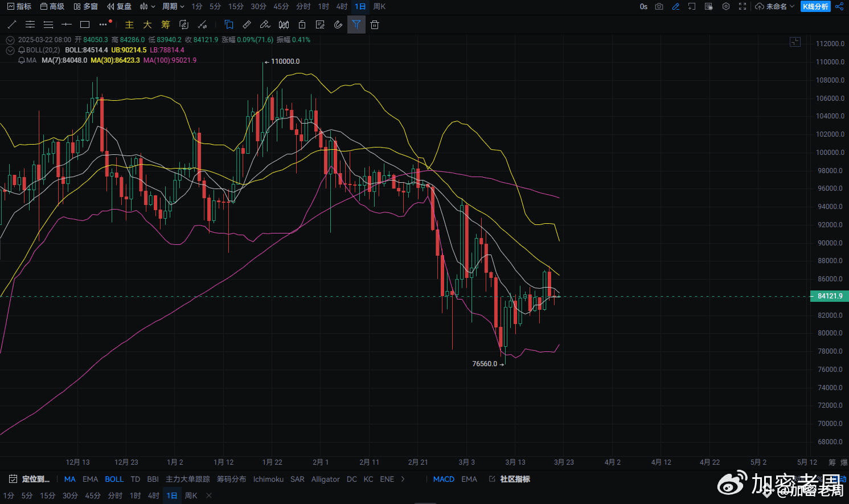The height and width of the screenshot is (504, 849).
Task: Enable the TD indicator
Action: click(x=135, y=479)
